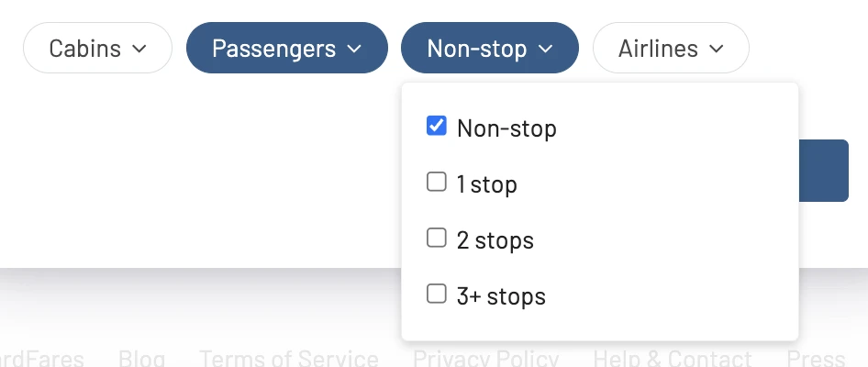This screenshot has width=868, height=367.
Task: Select the '1 stop' option label
Action: coord(486,184)
